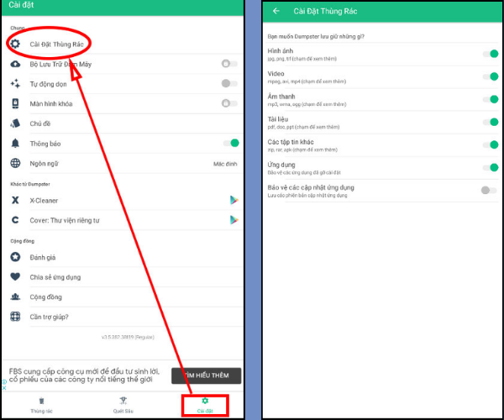Click the Đánh giá star icon
Image resolution: width=504 pixels, height=420 pixels.
(15, 257)
